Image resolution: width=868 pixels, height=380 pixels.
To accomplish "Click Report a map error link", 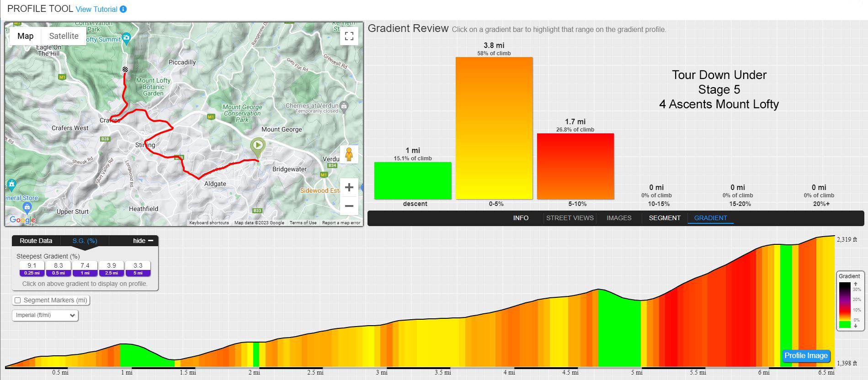I will (x=341, y=223).
